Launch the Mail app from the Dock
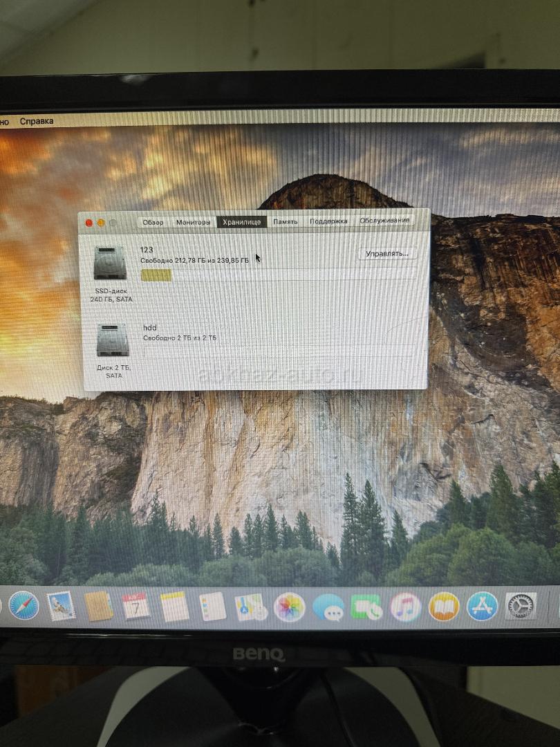The height and width of the screenshot is (747, 560). pos(62,605)
